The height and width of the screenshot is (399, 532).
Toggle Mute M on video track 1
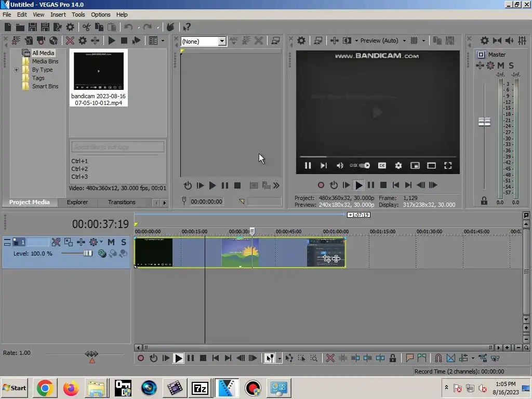[111, 242]
